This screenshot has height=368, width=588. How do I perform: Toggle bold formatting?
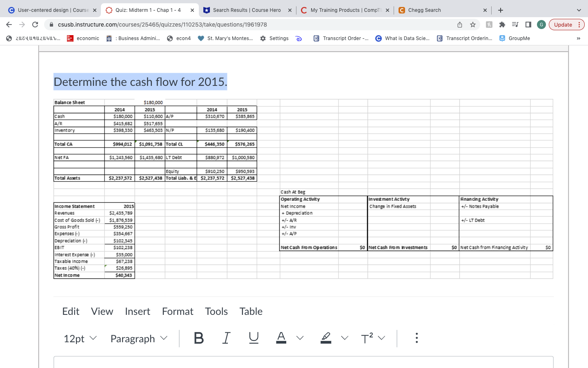pos(199,338)
